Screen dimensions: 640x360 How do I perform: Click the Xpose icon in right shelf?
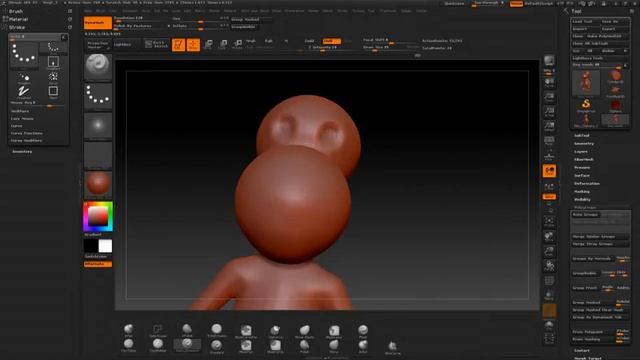pos(549,338)
